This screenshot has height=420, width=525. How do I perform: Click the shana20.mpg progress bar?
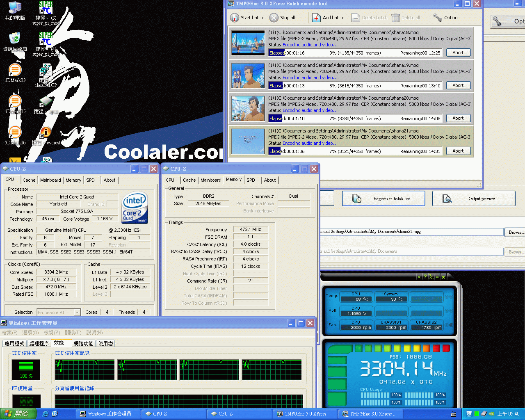click(x=355, y=119)
